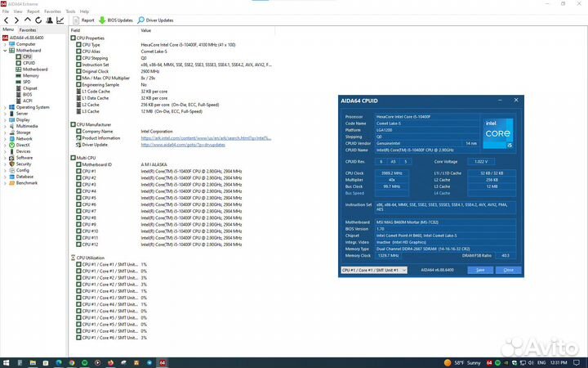The width and height of the screenshot is (588, 368).
Task: Click the Software icon in the tree
Action: [11, 158]
